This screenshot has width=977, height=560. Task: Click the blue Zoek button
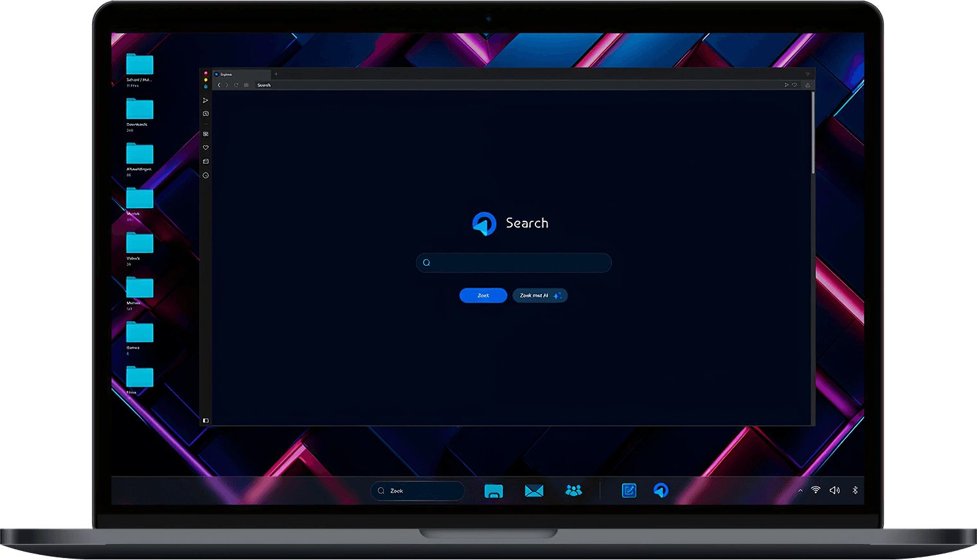(x=483, y=295)
